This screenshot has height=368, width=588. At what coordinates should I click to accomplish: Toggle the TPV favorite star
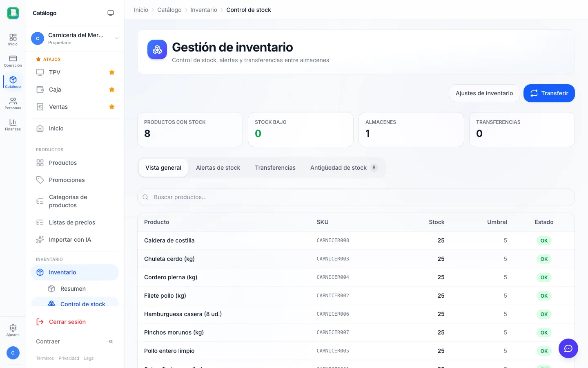coord(112,72)
